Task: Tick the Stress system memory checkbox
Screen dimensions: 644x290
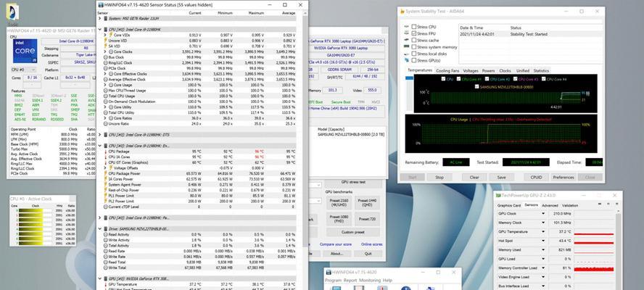Action: 414,47
